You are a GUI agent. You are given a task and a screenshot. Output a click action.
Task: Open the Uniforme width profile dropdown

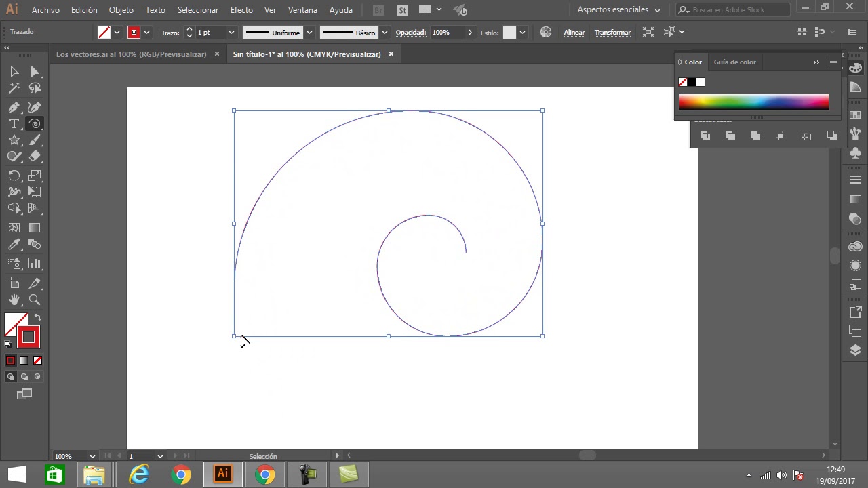click(309, 33)
